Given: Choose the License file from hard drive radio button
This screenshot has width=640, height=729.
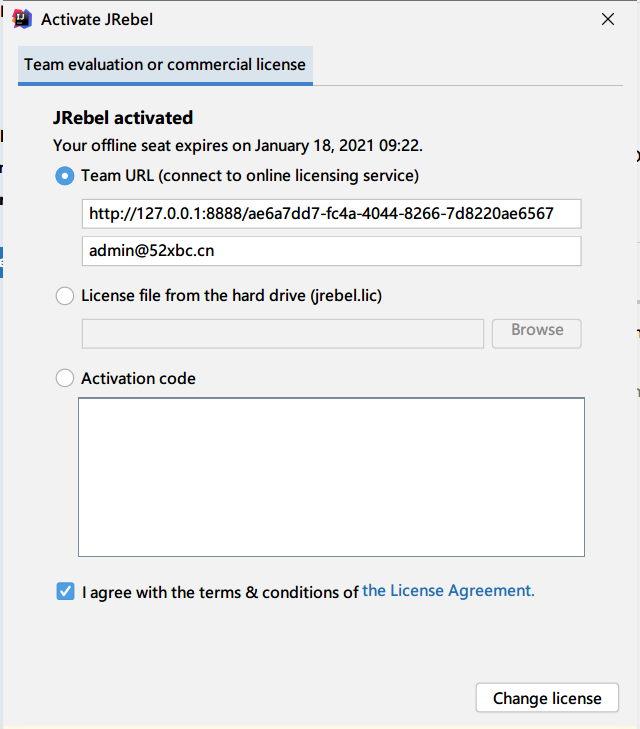Looking at the screenshot, I should (x=65, y=296).
